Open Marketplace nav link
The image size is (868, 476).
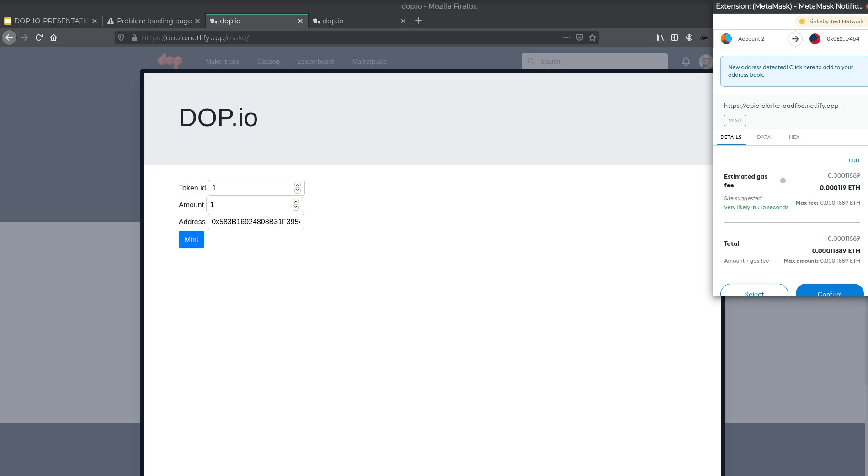click(369, 62)
